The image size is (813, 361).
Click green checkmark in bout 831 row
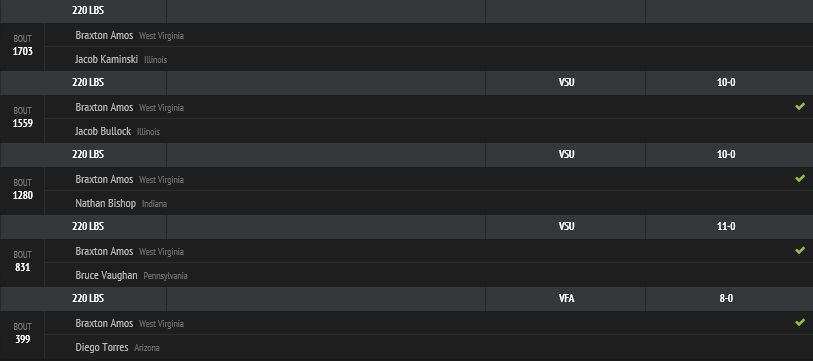point(800,251)
